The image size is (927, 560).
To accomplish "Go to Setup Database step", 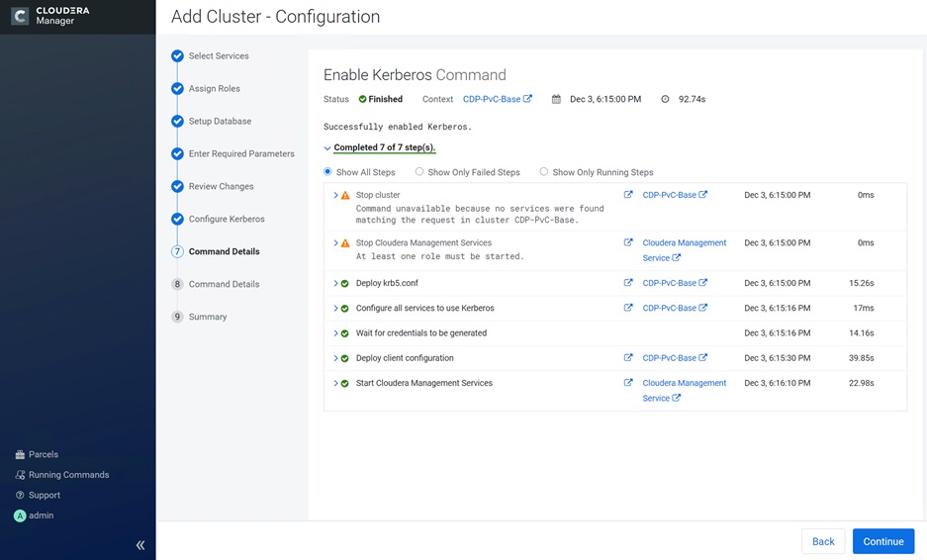I will [220, 121].
